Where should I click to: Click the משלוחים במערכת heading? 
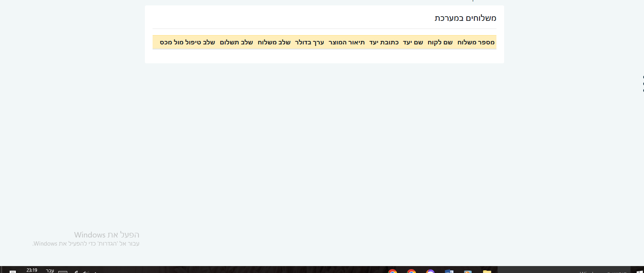pos(465,18)
